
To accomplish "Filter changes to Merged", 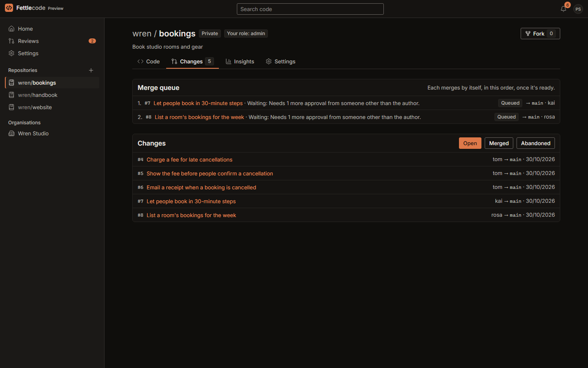I will click(499, 143).
